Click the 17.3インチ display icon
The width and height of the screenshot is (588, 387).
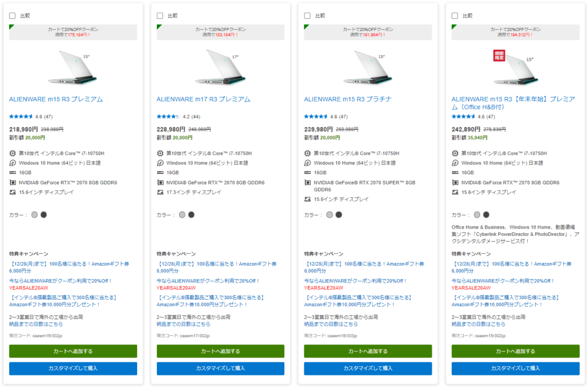(x=160, y=192)
